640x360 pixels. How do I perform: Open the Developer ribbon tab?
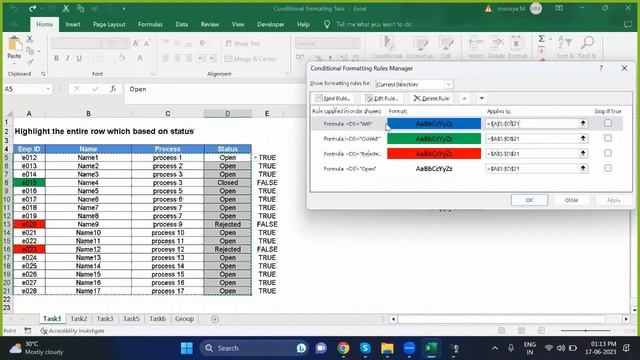pyautogui.click(x=271, y=24)
